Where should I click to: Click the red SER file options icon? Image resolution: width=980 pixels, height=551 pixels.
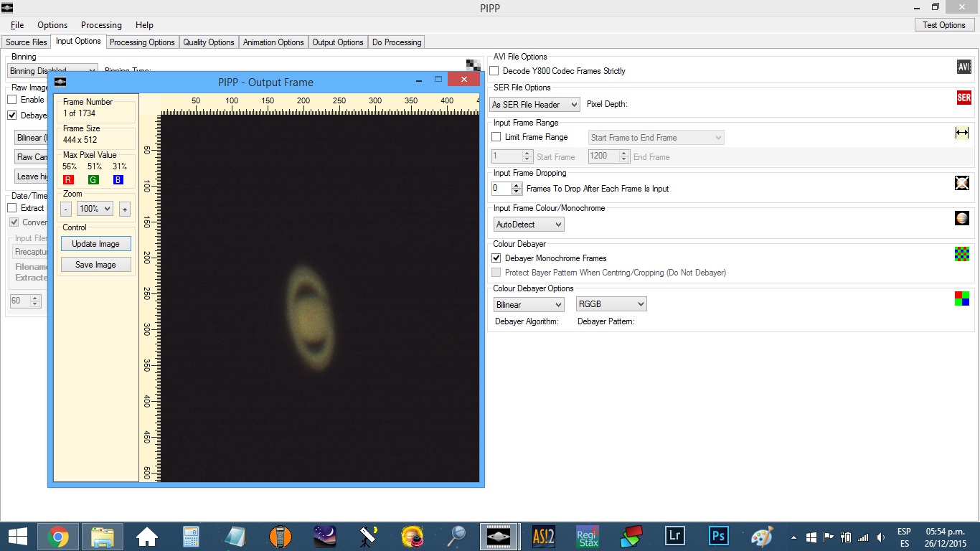(x=963, y=98)
